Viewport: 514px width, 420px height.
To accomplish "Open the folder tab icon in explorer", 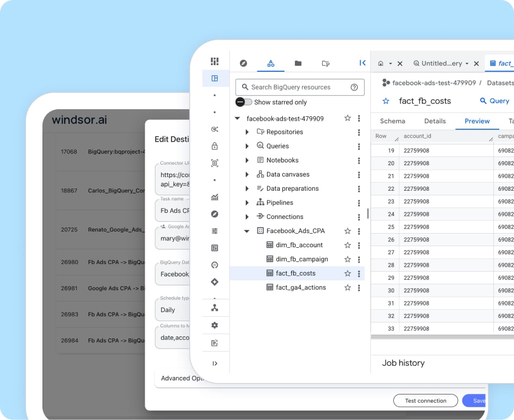I will pos(298,63).
